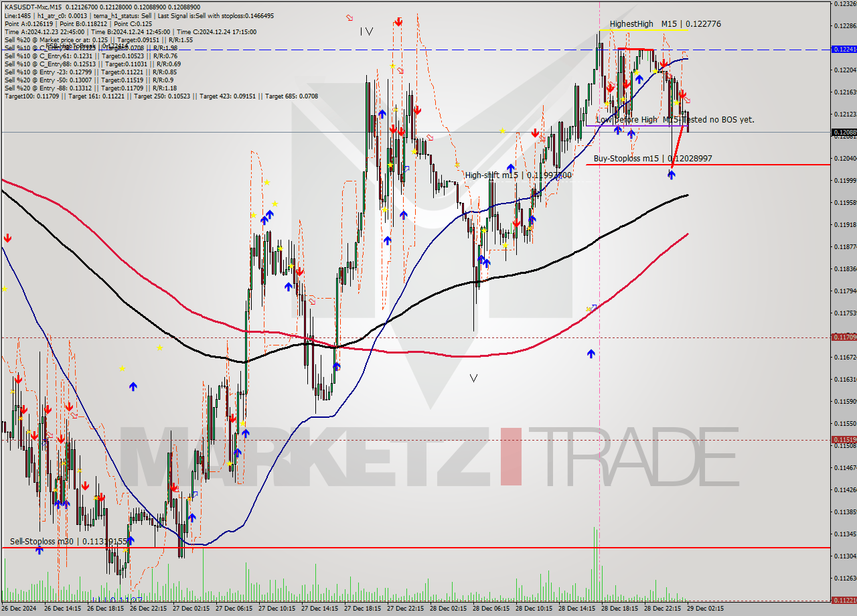Click the '28 Dec 18:15' time axis label
The width and height of the screenshot is (857, 616).
621,609
